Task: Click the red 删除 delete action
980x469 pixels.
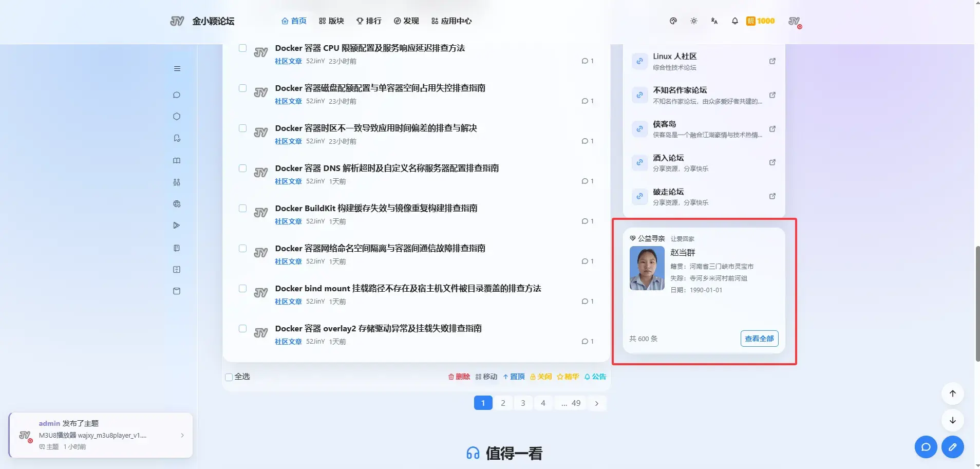Action: tap(459, 377)
